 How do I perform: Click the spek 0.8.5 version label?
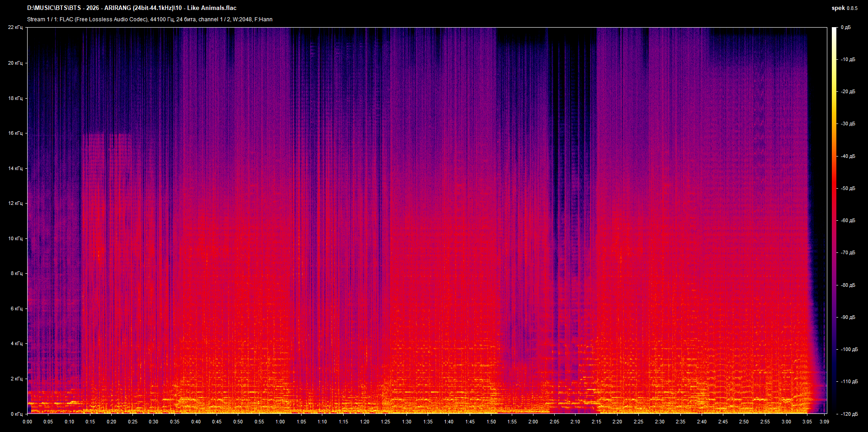[x=844, y=8]
